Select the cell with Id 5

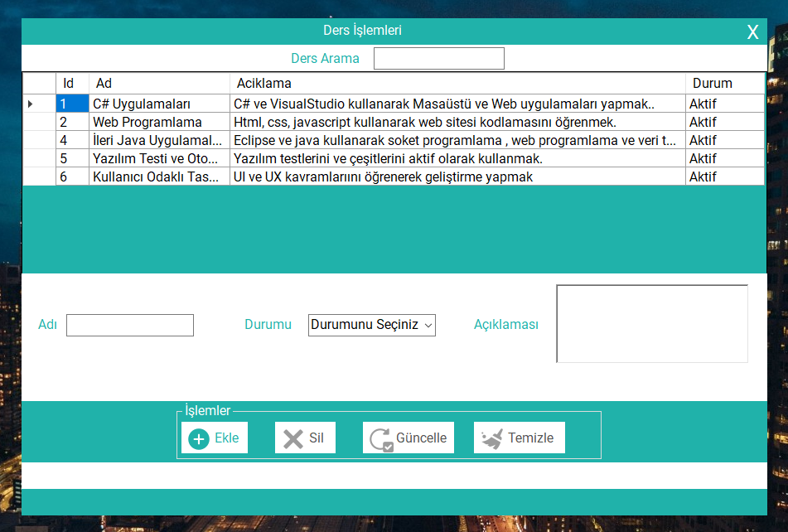[72, 159]
